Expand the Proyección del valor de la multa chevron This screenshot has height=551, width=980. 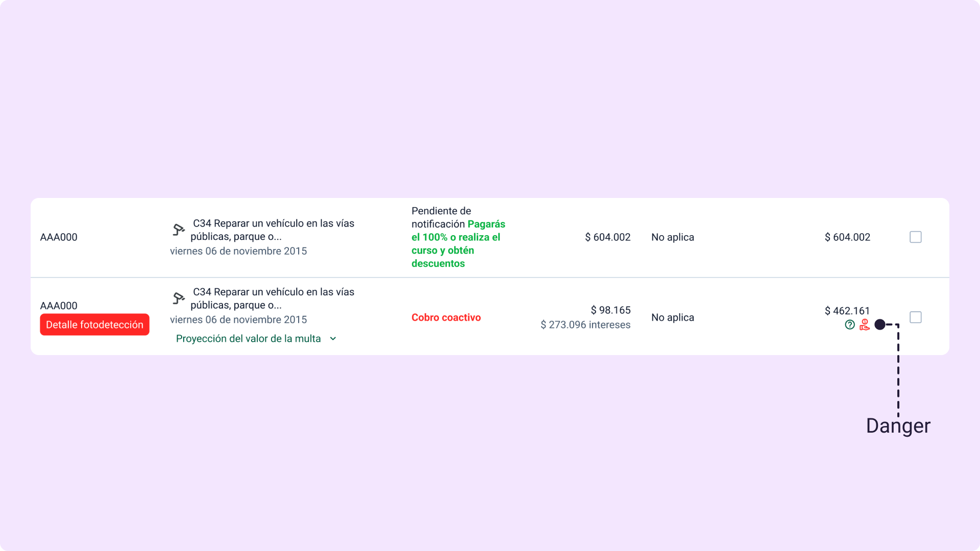(x=333, y=339)
